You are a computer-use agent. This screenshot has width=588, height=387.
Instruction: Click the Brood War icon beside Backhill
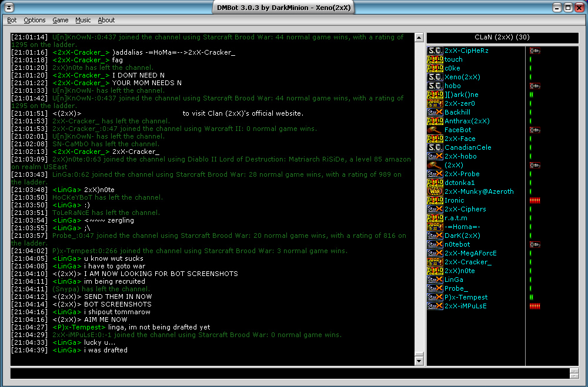click(x=435, y=112)
